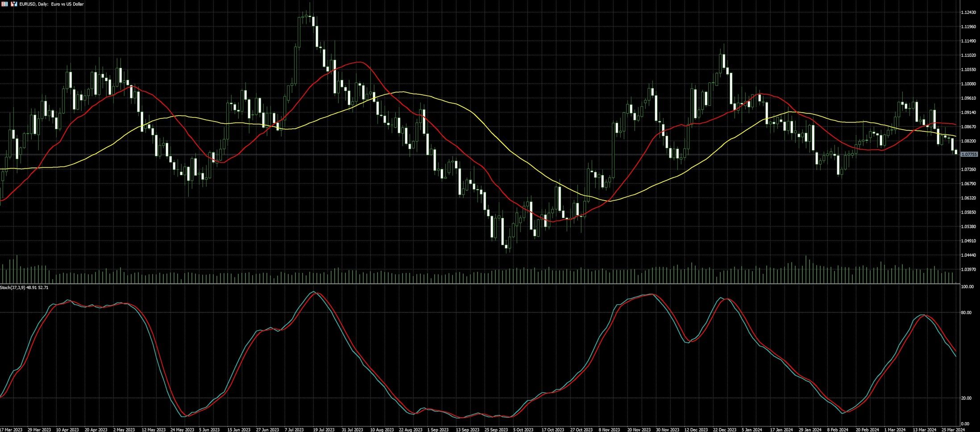The height and width of the screenshot is (432, 980).
Task: Select the 22 Dec 2023 date label
Action: [725, 429]
